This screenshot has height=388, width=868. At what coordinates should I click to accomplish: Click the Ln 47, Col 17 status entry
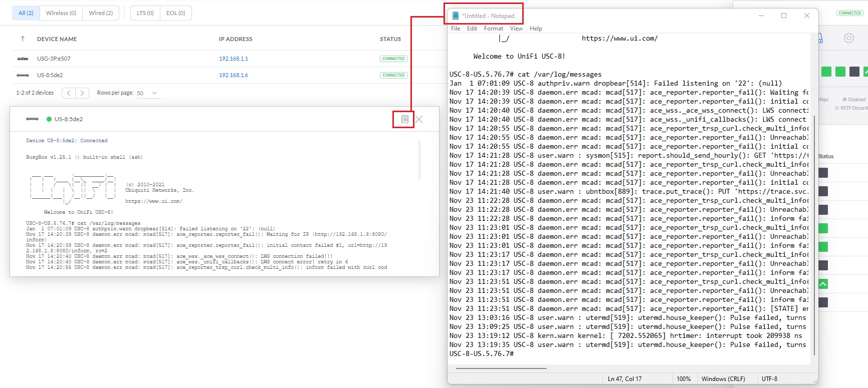point(624,379)
